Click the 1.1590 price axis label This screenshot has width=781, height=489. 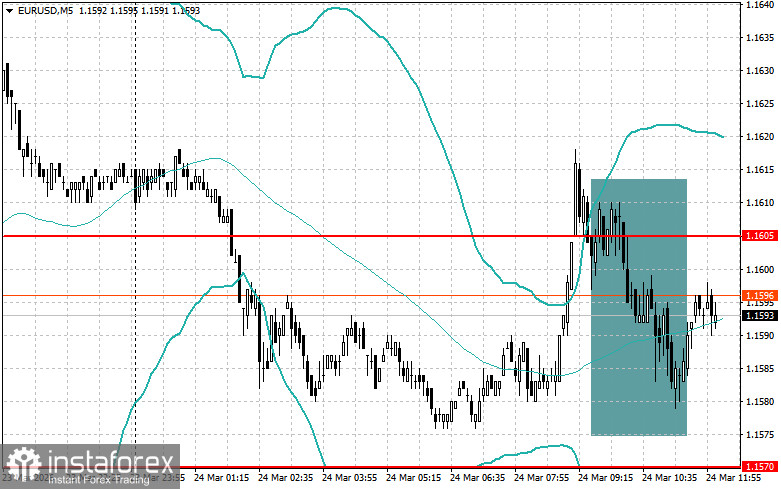760,336
